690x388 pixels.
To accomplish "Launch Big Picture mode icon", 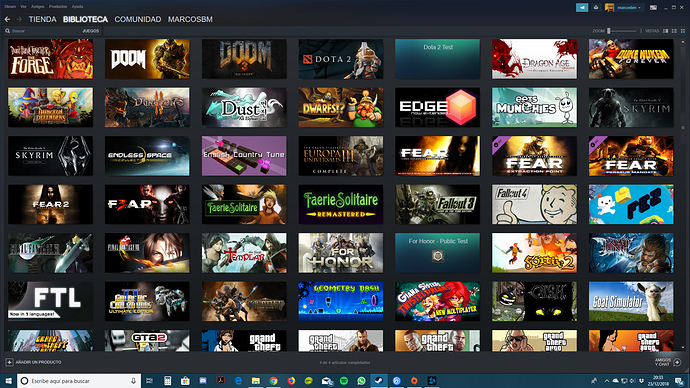I will (x=653, y=7).
